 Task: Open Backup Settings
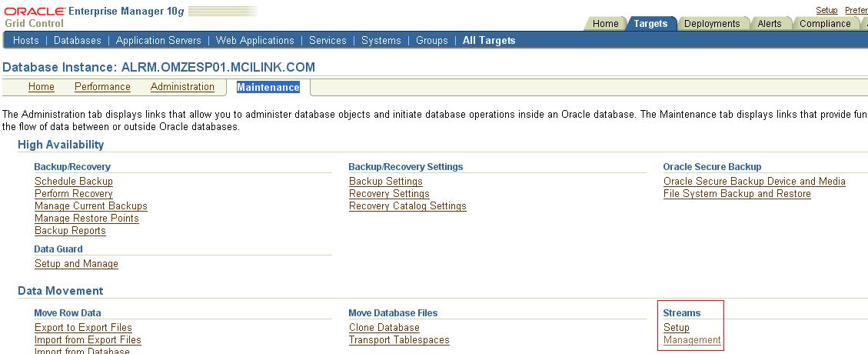[x=386, y=181]
